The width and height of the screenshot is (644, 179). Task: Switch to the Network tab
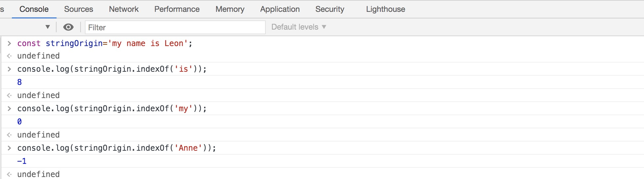coord(124,9)
